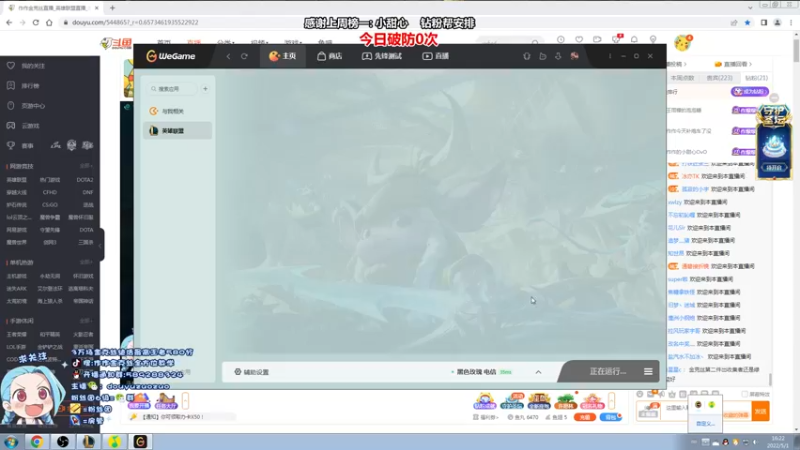
Task: Open Douyu watch history clock icon
Action: (561, 39)
